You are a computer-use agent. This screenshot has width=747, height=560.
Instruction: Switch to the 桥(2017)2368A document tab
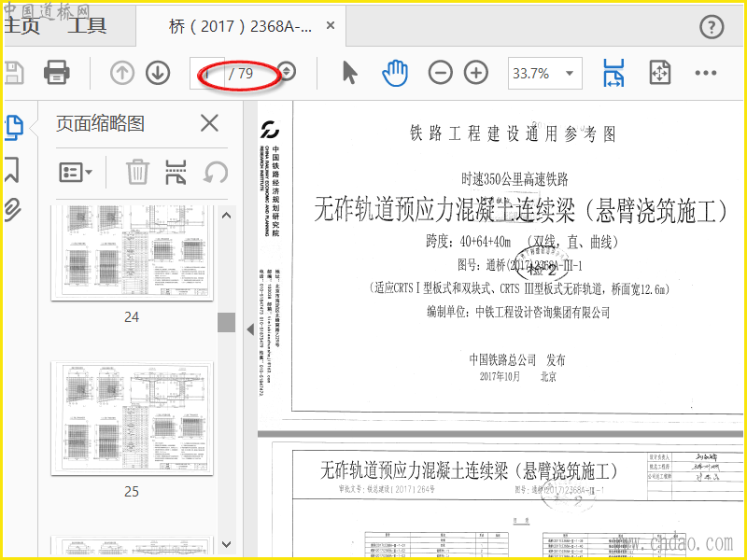tap(240, 26)
